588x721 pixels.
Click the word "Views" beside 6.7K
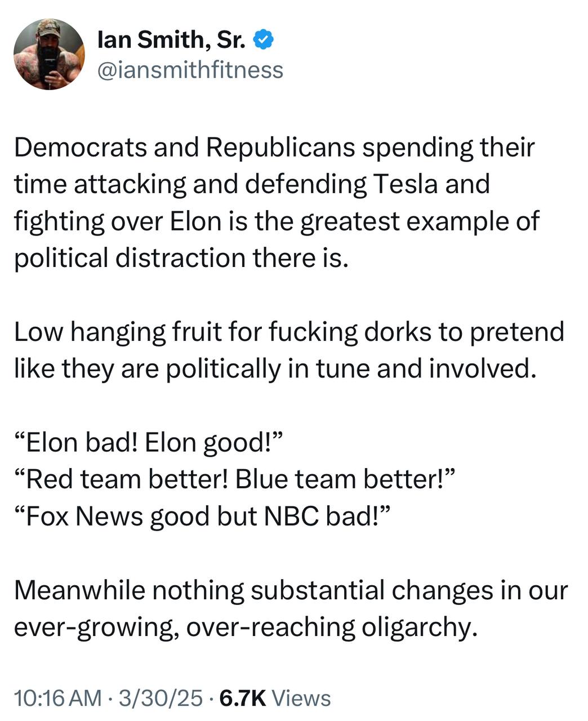pos(301,697)
